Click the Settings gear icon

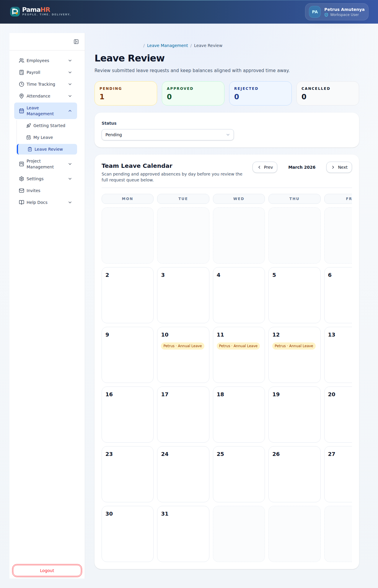22,179
